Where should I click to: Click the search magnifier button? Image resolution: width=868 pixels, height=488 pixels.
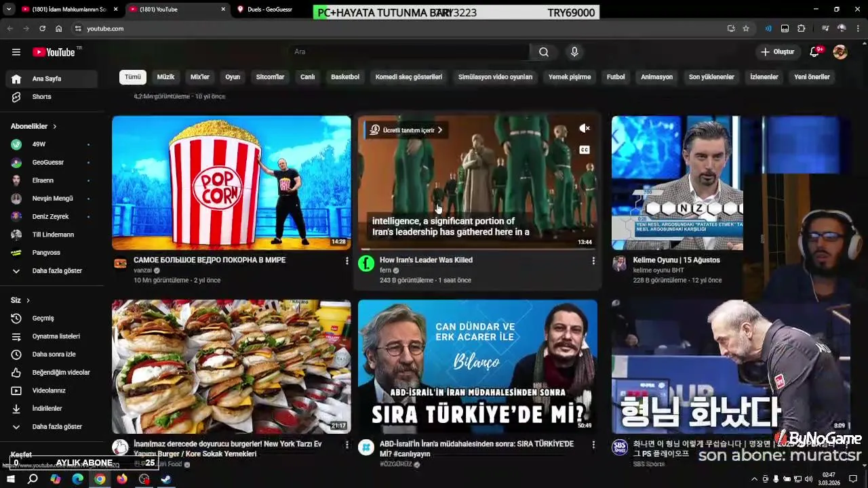tap(544, 52)
